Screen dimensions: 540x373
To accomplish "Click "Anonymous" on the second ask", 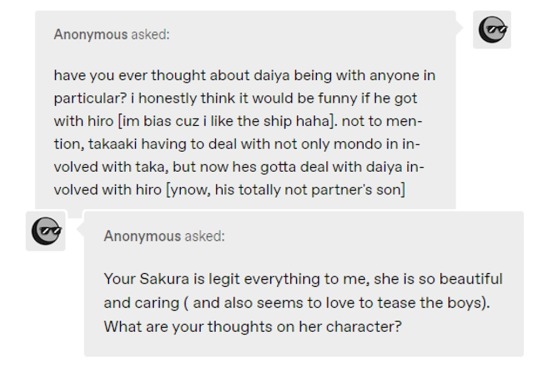I will 142,236.
